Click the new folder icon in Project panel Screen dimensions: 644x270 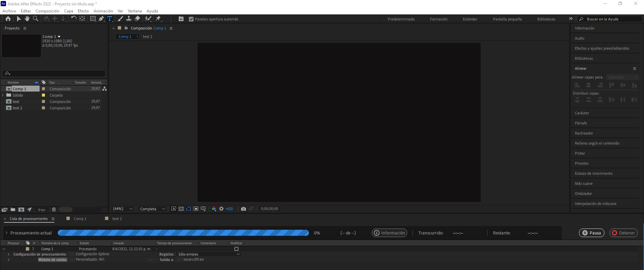click(x=13, y=210)
